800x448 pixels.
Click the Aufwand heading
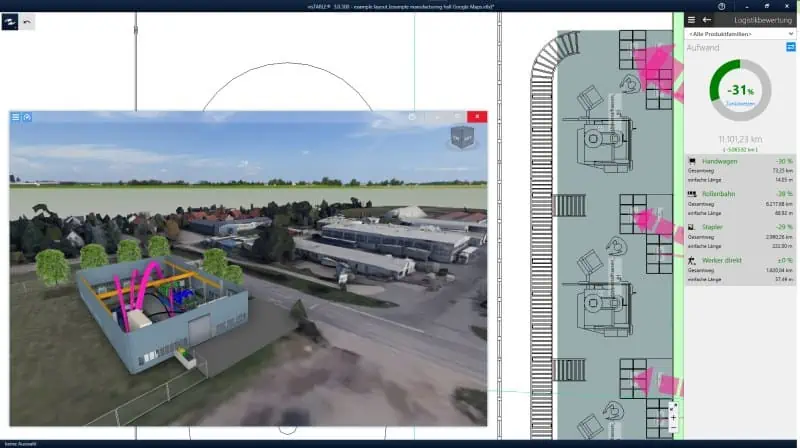(703, 47)
